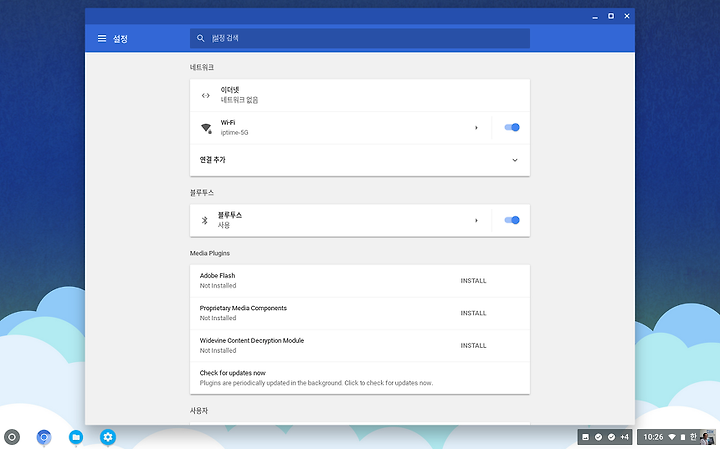Click the Settings gear shelf icon
The height and width of the screenshot is (449, 720).
click(108, 437)
